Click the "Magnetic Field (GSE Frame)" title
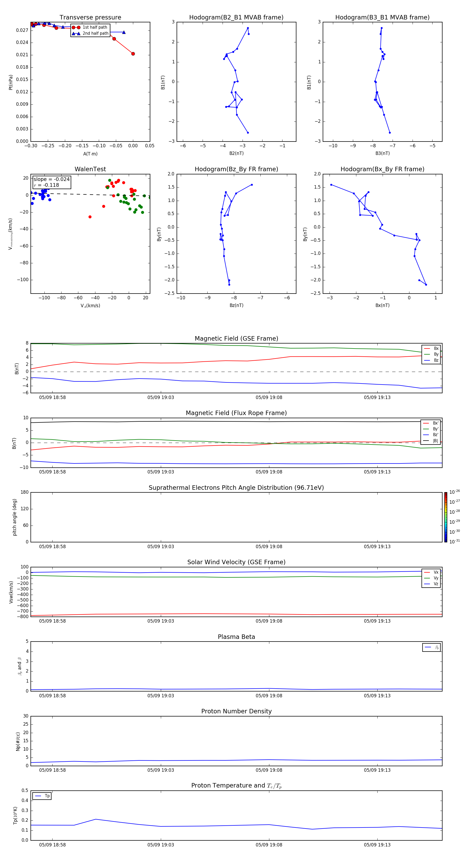This screenshot has width=473, height=868. point(236,339)
